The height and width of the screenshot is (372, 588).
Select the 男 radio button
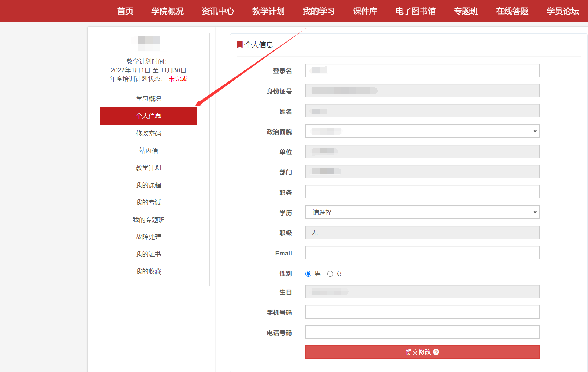[x=308, y=274]
